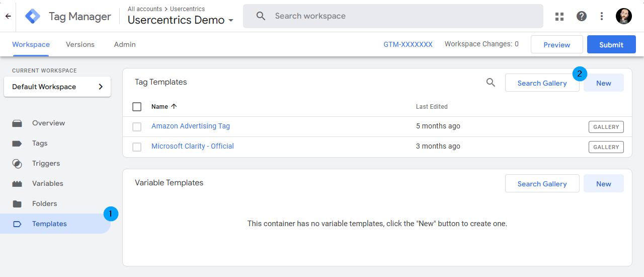Toggle the select-all checkbox in Tag Templates

pyautogui.click(x=137, y=107)
